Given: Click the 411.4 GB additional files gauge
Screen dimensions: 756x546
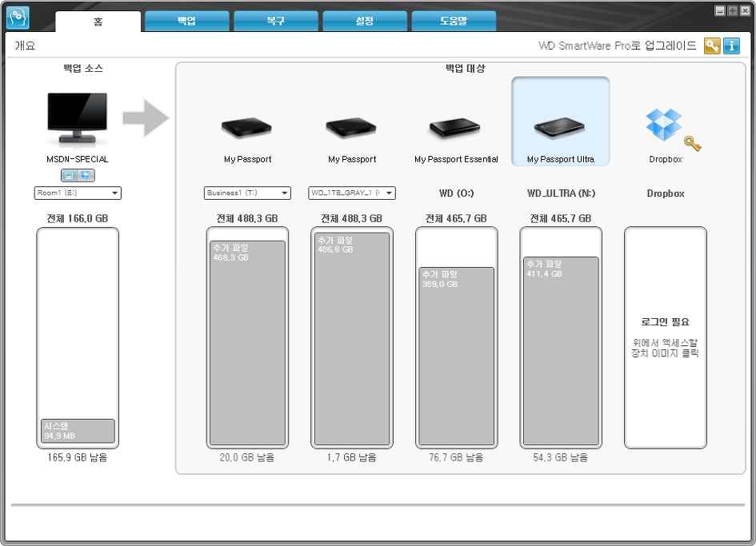Looking at the screenshot, I should tap(561, 351).
